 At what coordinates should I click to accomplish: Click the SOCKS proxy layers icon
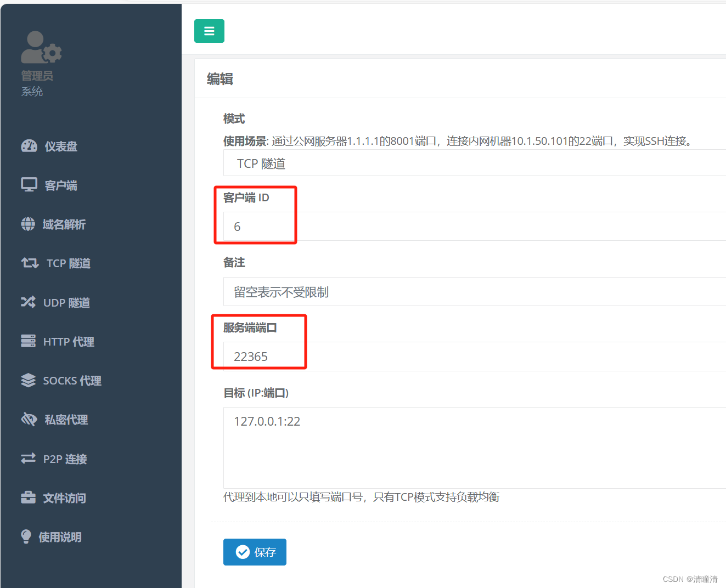pos(28,380)
